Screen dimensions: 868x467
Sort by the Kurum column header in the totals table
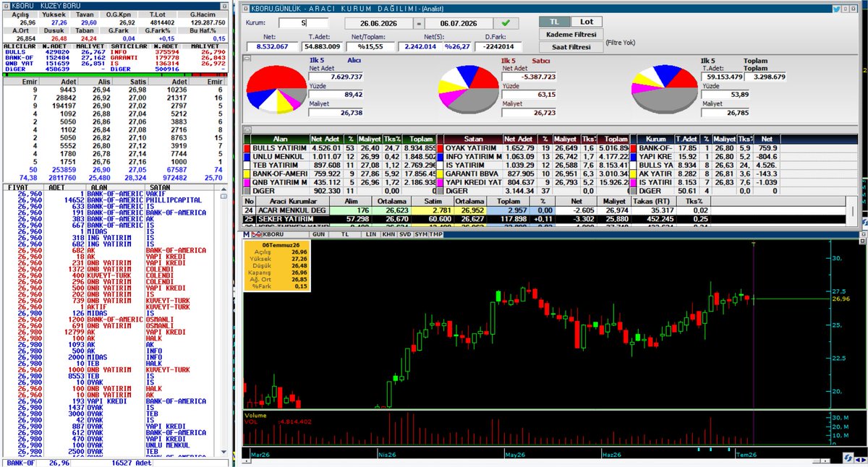(657, 138)
